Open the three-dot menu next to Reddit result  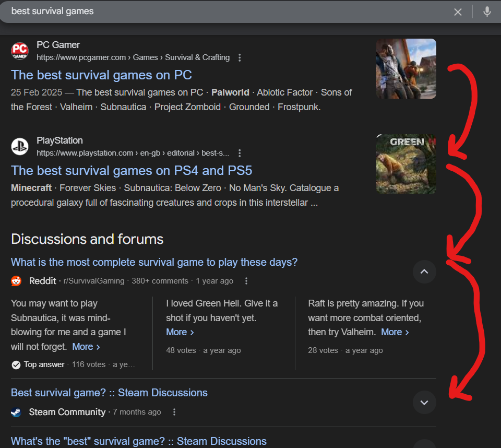(x=246, y=281)
